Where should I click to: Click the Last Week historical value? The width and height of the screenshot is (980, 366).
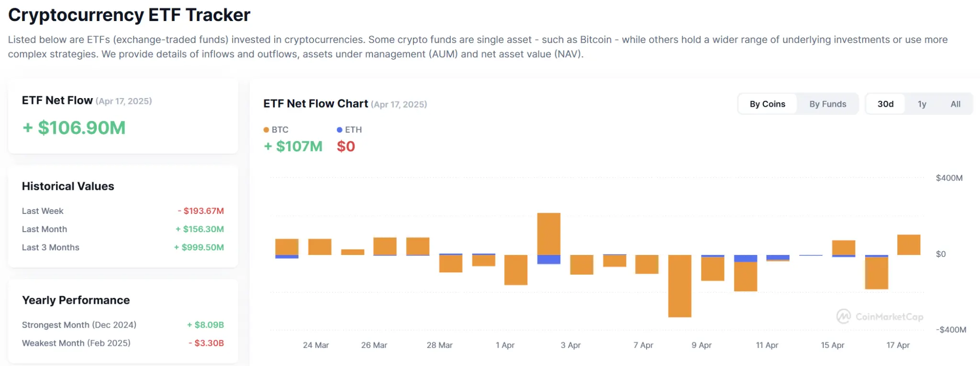click(200, 211)
